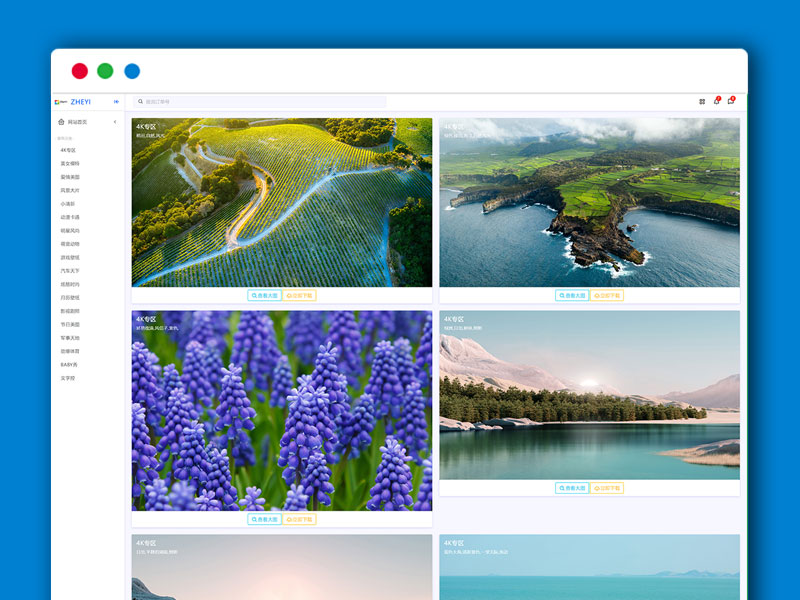The height and width of the screenshot is (600, 800).
Task: Collapse the 网站首页 menu chevron
Action: pyautogui.click(x=115, y=122)
